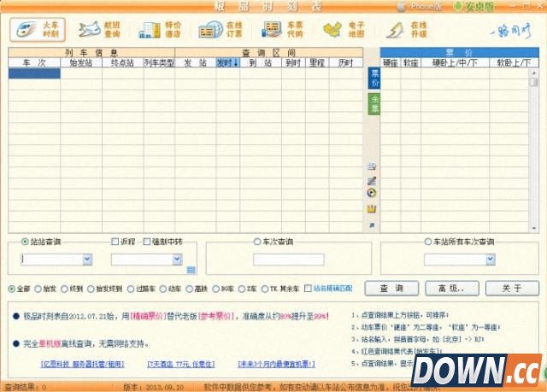Enable the 强制中转 checkbox
547x392 pixels.
point(147,241)
